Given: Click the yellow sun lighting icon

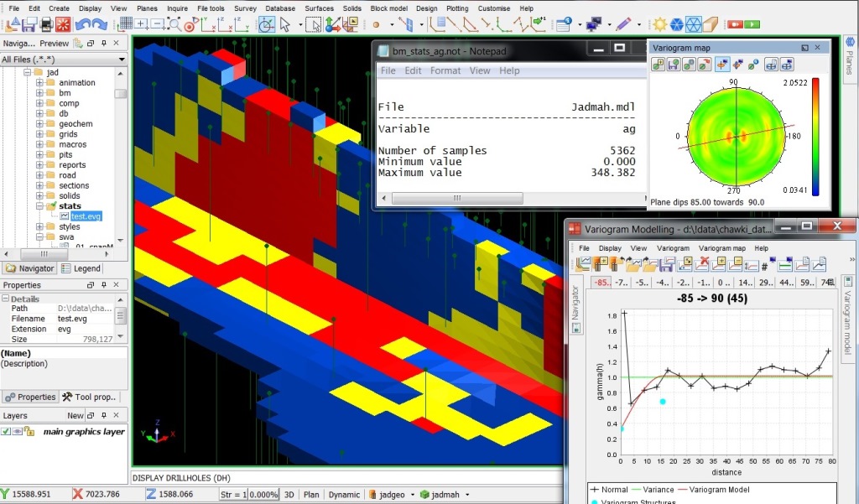Looking at the screenshot, I should click(660, 24).
